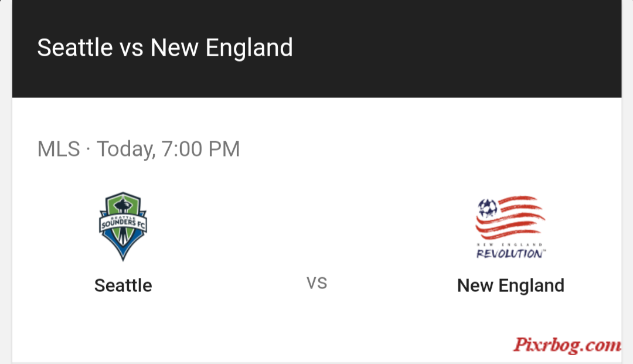Image resolution: width=633 pixels, height=364 pixels.
Task: Open the Seattle team name link
Action: click(x=123, y=285)
